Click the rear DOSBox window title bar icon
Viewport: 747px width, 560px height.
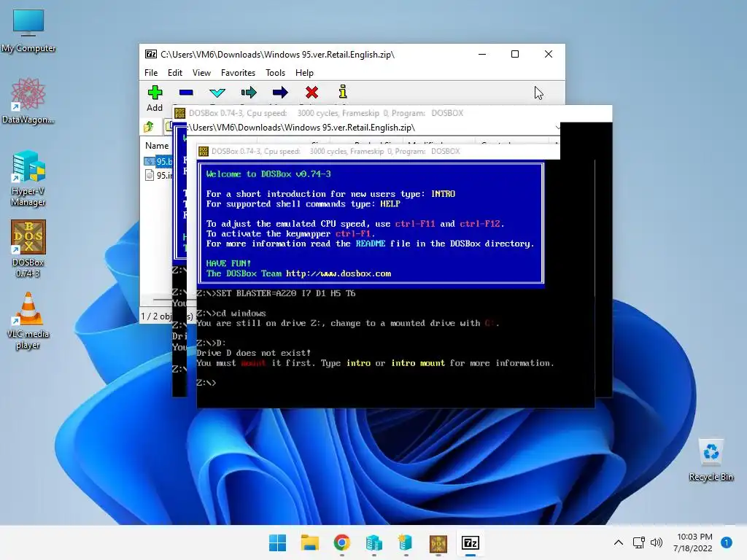tap(179, 113)
